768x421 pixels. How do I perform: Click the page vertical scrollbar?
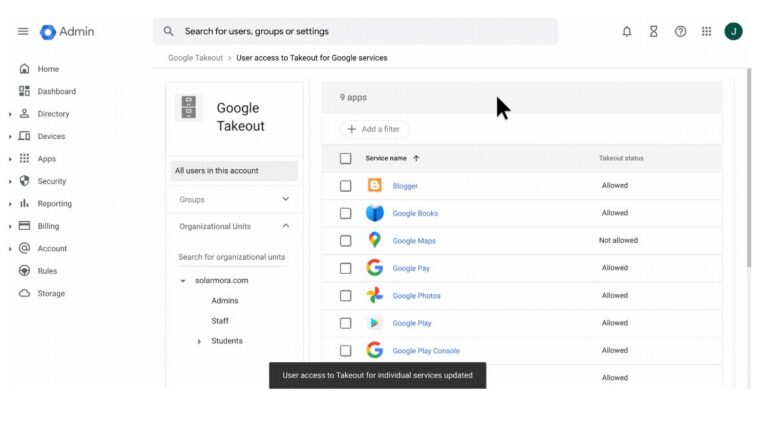click(748, 168)
